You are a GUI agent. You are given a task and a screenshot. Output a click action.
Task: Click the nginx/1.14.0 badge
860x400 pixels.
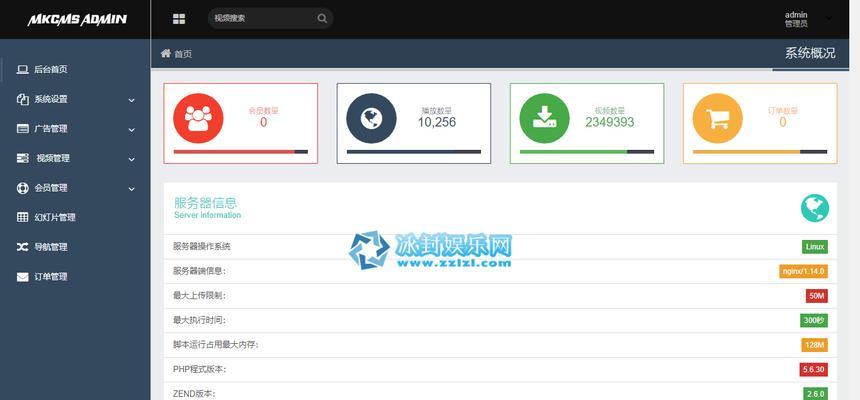click(803, 271)
